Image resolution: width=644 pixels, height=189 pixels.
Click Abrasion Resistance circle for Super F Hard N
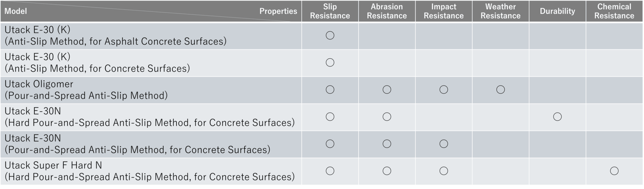387,171
